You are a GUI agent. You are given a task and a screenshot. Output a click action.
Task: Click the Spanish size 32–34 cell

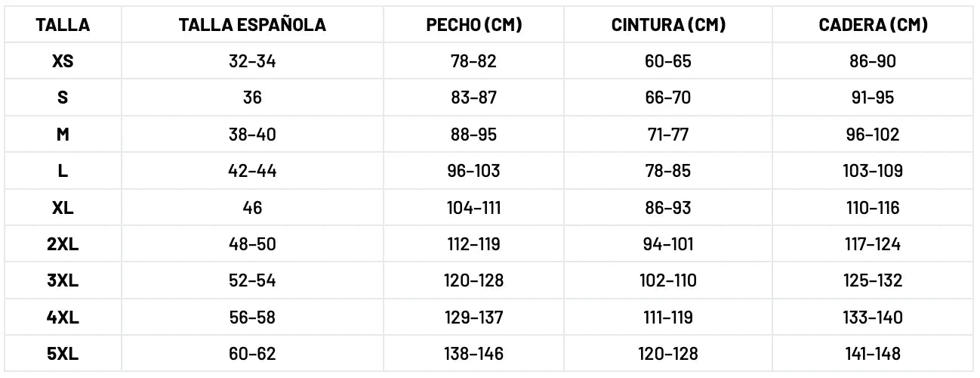coord(252,61)
